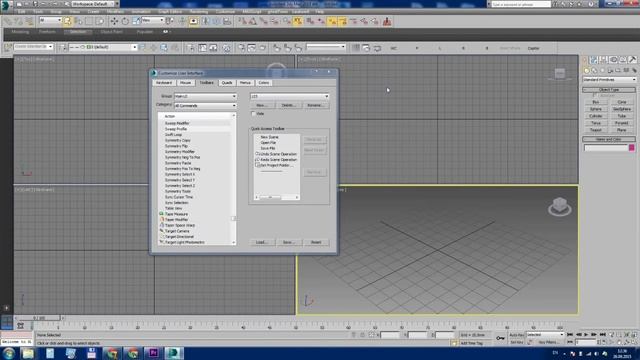Open the selection filter All dropdown
The image size is (640, 360).
(50, 20)
